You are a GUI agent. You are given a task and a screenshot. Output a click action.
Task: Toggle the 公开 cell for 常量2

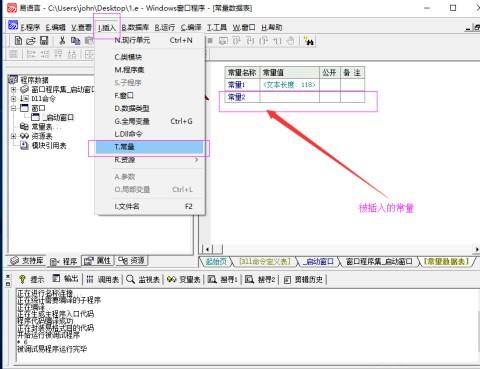tap(330, 97)
